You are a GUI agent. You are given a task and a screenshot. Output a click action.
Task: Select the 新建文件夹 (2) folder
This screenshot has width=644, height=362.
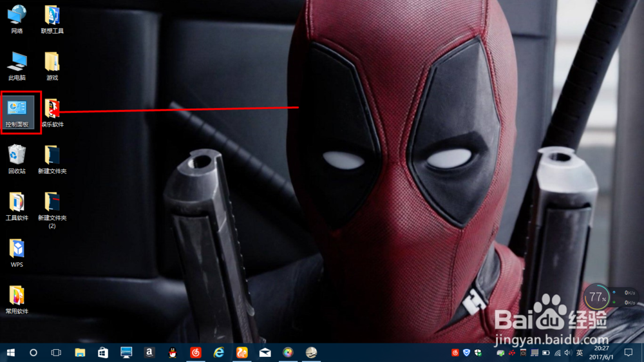[x=52, y=210]
